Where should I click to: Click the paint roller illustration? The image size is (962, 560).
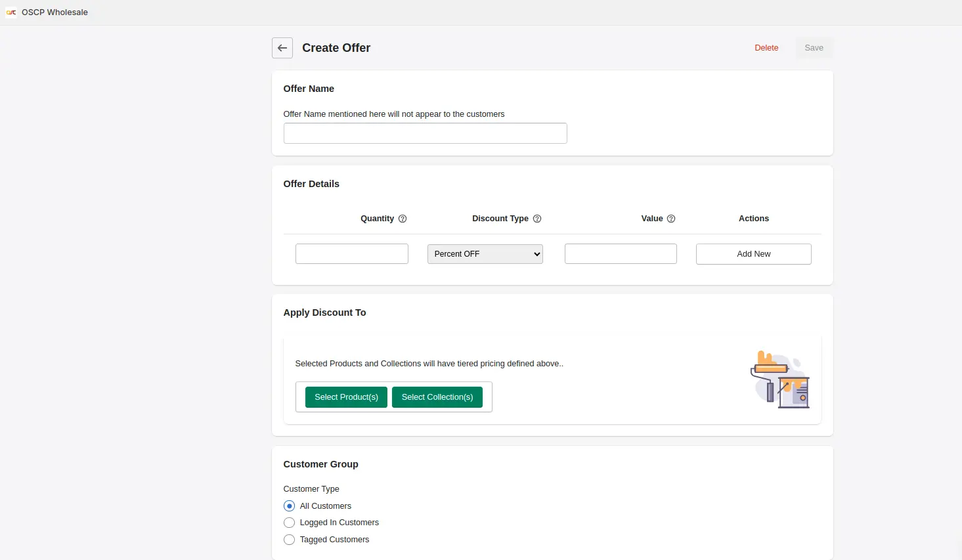(x=779, y=379)
